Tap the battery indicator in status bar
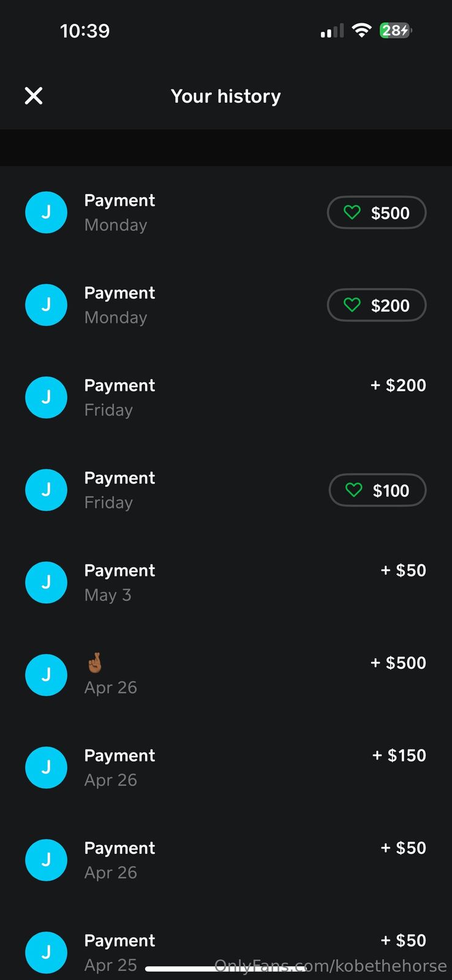 click(396, 31)
